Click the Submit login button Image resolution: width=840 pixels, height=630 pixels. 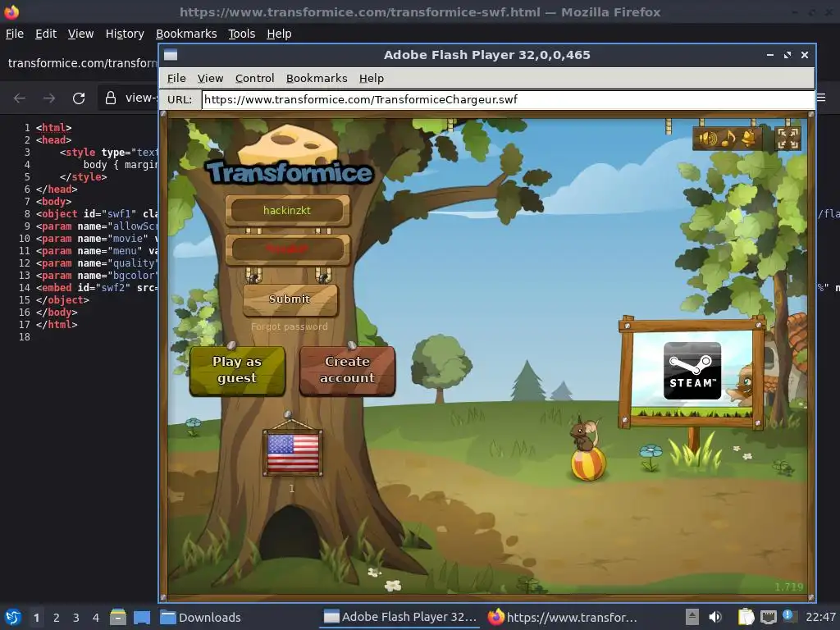pyautogui.click(x=290, y=299)
